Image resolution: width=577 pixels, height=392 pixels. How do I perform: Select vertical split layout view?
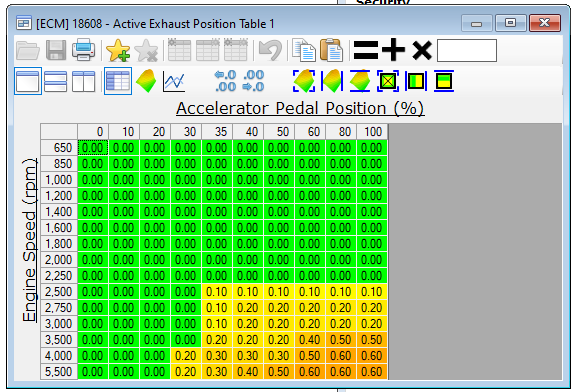84,81
